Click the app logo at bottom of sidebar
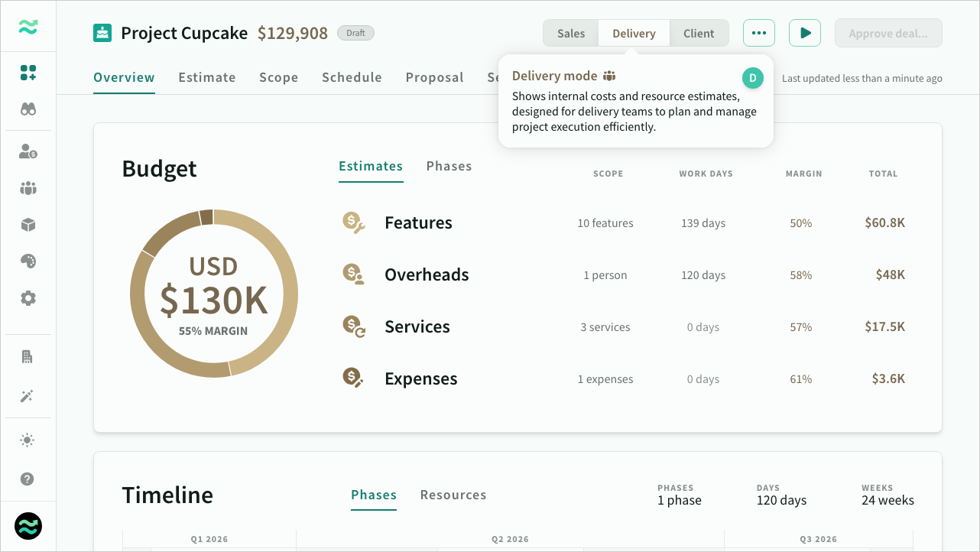Viewport: 980px width, 552px height. (28, 526)
